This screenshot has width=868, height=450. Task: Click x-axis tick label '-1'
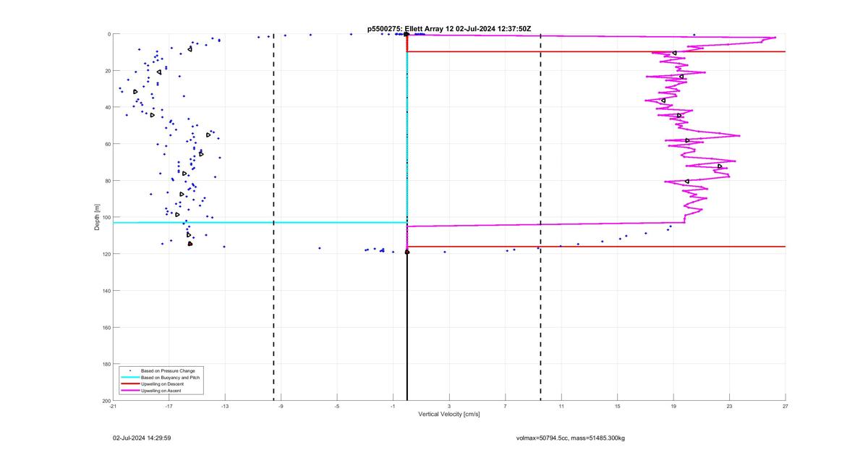tap(393, 407)
